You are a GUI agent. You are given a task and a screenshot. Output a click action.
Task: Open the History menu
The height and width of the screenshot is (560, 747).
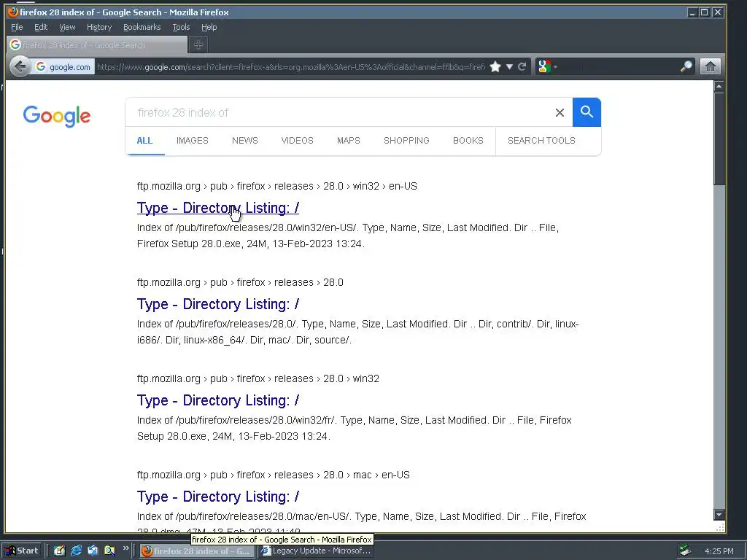click(x=99, y=27)
